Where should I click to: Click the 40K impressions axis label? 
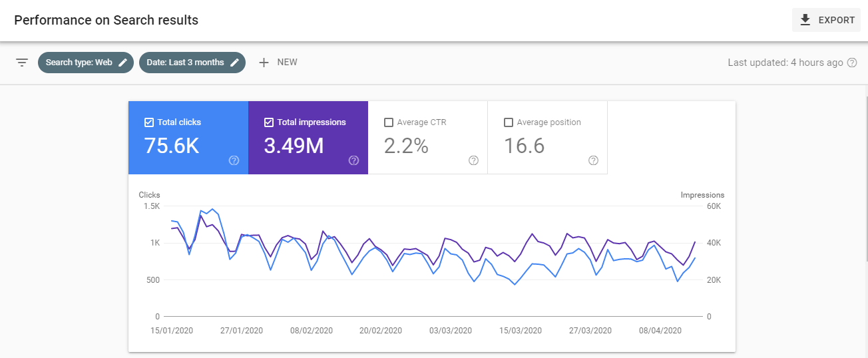point(714,243)
